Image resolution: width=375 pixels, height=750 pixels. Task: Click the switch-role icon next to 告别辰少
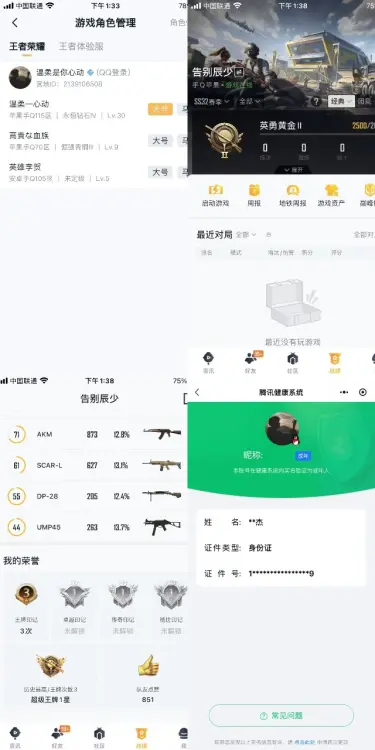coord(240,72)
